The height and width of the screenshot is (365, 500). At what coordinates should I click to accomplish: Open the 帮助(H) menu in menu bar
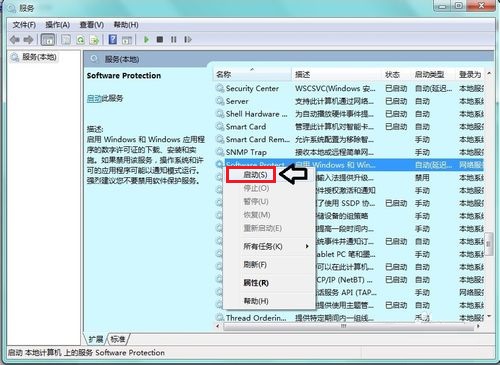[126, 25]
